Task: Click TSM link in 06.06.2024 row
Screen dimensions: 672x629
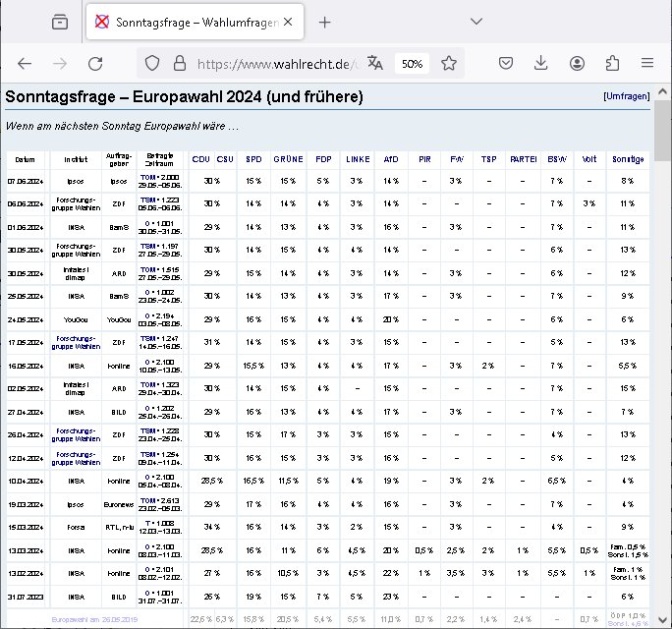Action: (x=147, y=200)
